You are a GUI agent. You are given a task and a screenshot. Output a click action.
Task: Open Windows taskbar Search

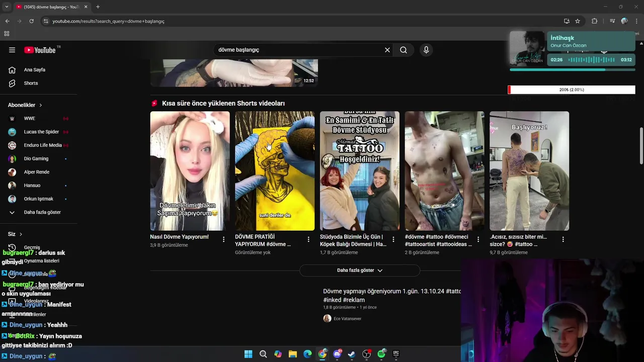coord(263,354)
